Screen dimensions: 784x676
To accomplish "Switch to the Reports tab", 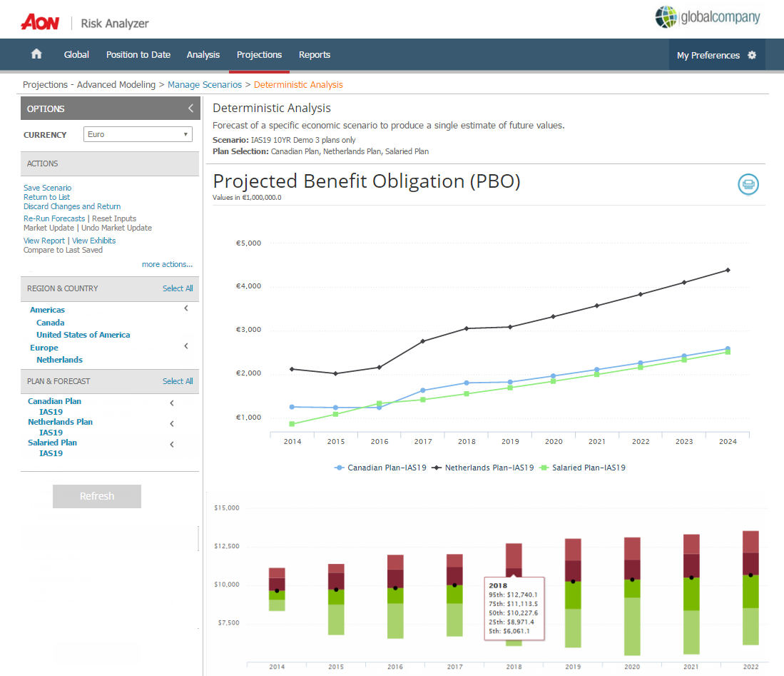I will coord(314,55).
